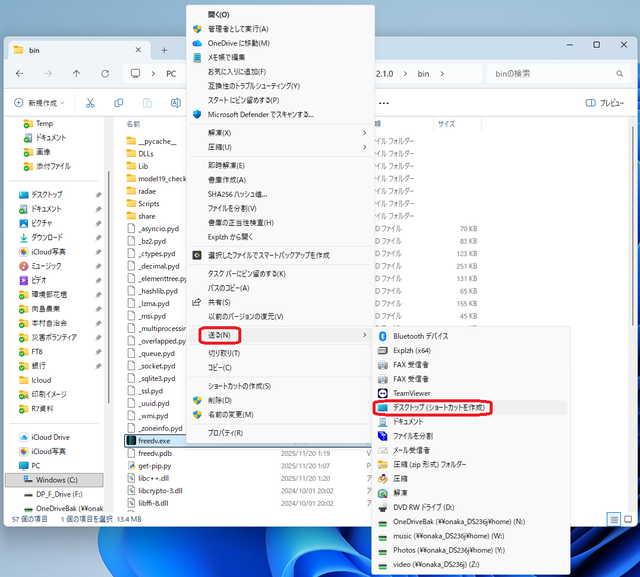Click the PC monitor icon in address bar
This screenshot has height=577, width=640.
(x=135, y=73)
